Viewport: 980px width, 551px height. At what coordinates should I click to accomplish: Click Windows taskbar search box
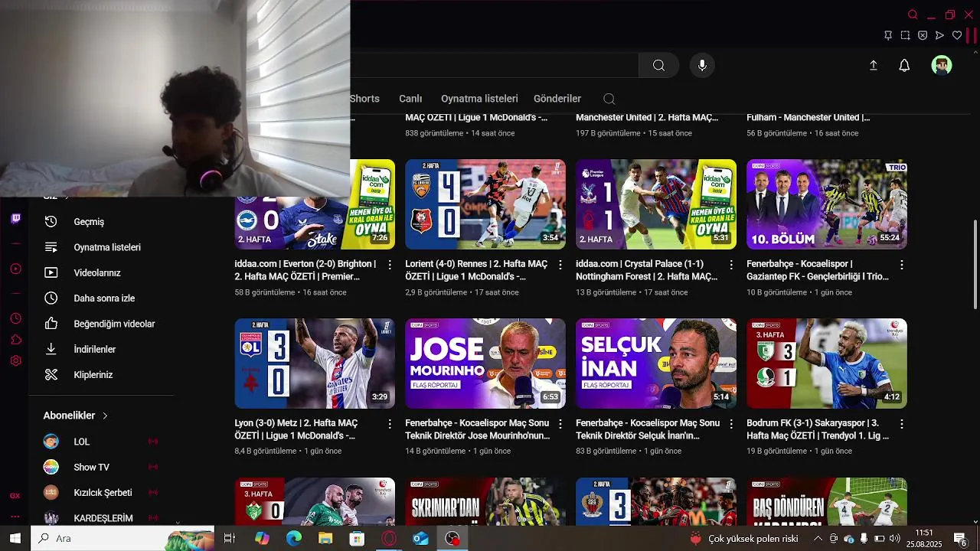point(123,539)
